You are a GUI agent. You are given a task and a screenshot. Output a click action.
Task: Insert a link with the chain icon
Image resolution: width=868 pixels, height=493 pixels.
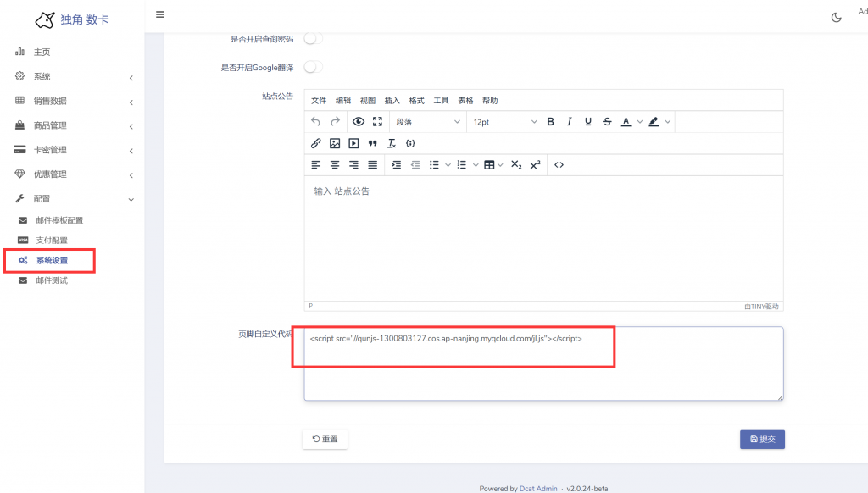(315, 143)
